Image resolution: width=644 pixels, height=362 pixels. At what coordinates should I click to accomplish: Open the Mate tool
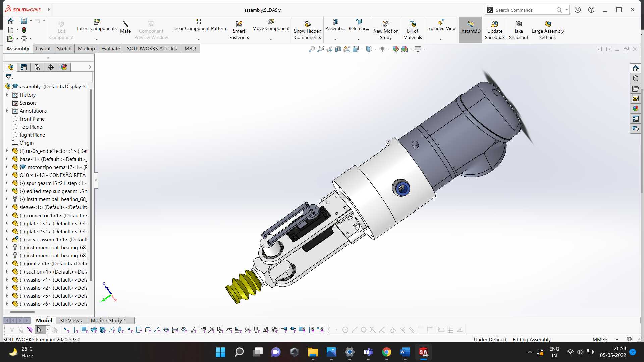coord(125,27)
